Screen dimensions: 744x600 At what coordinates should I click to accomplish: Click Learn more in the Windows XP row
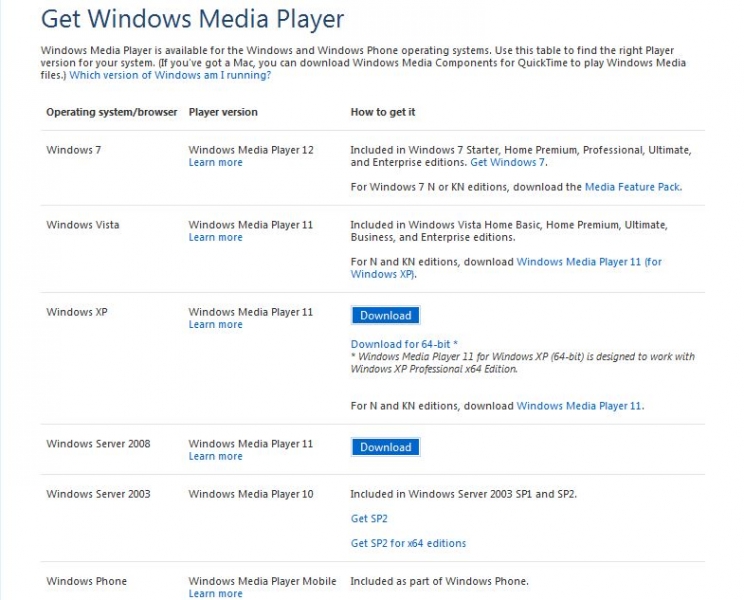[215, 325]
